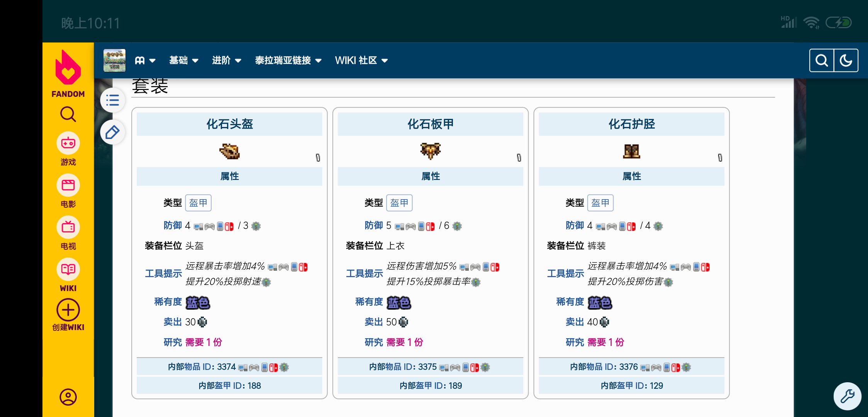The width and height of the screenshot is (868, 417).
Task: Expand the 泰拉瑞亚链接 dropdown menu
Action: pyautogui.click(x=288, y=61)
